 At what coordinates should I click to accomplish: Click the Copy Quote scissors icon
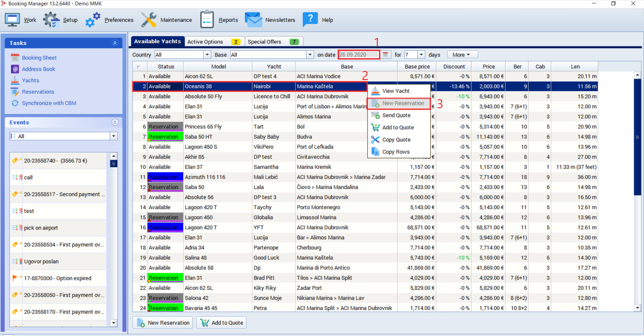(x=375, y=140)
